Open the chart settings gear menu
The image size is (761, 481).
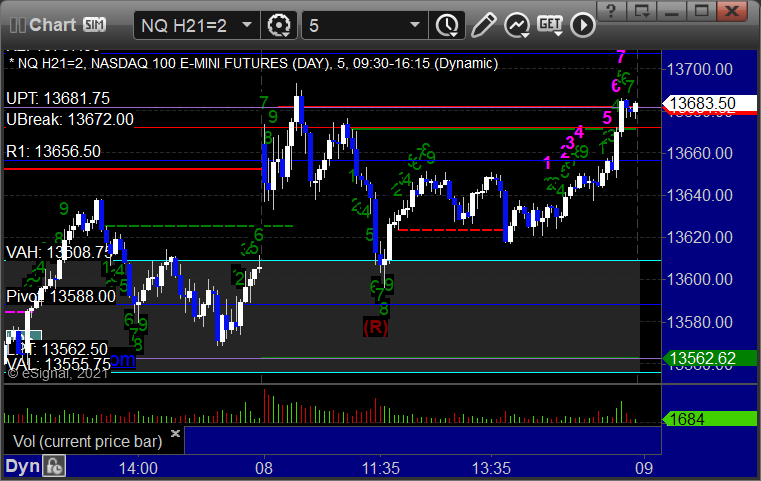(x=279, y=25)
